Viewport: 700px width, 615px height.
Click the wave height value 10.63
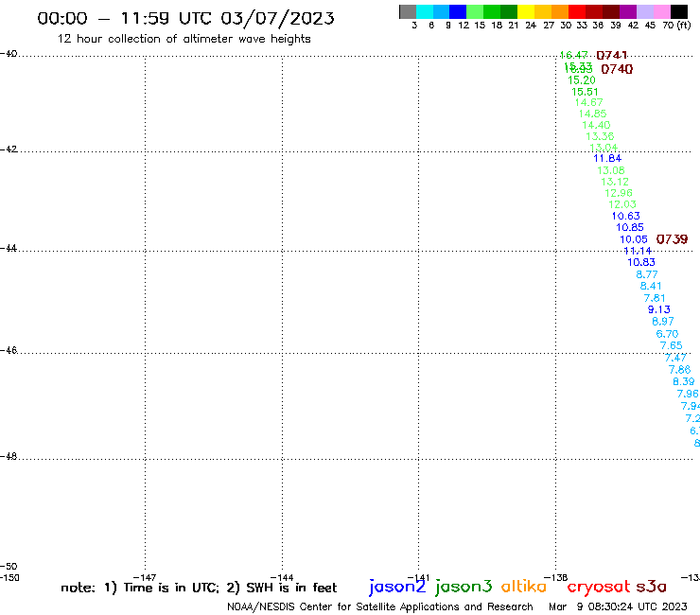[x=626, y=216]
